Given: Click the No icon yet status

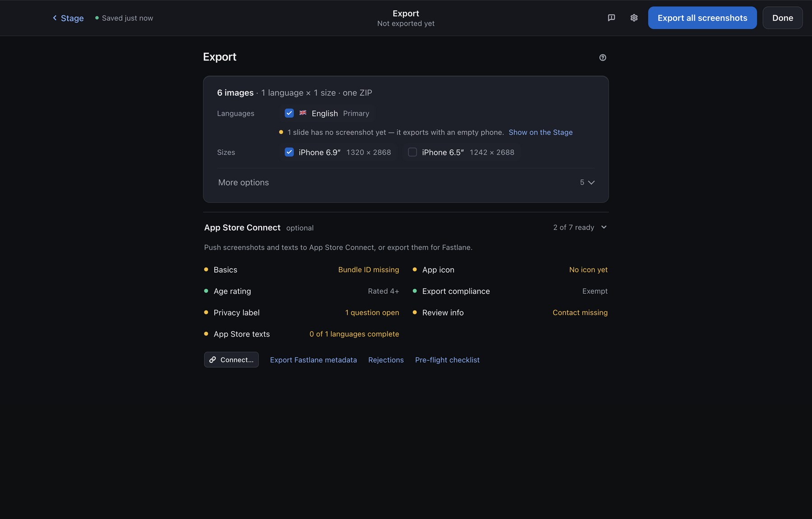Looking at the screenshot, I should point(588,269).
